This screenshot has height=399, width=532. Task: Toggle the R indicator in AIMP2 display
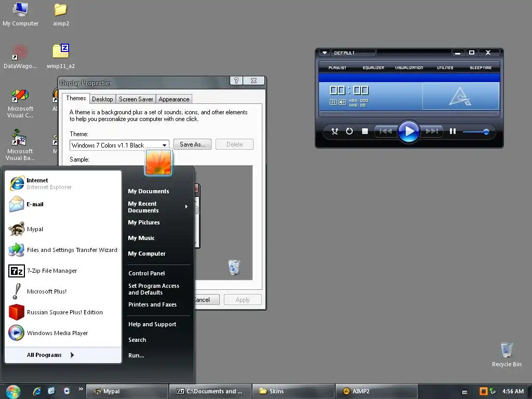point(333,102)
